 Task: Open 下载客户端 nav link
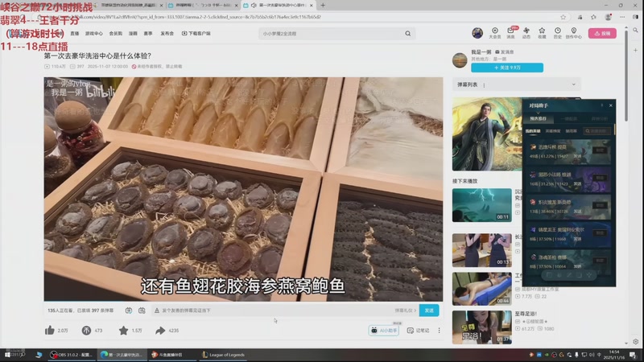pyautogui.click(x=196, y=33)
